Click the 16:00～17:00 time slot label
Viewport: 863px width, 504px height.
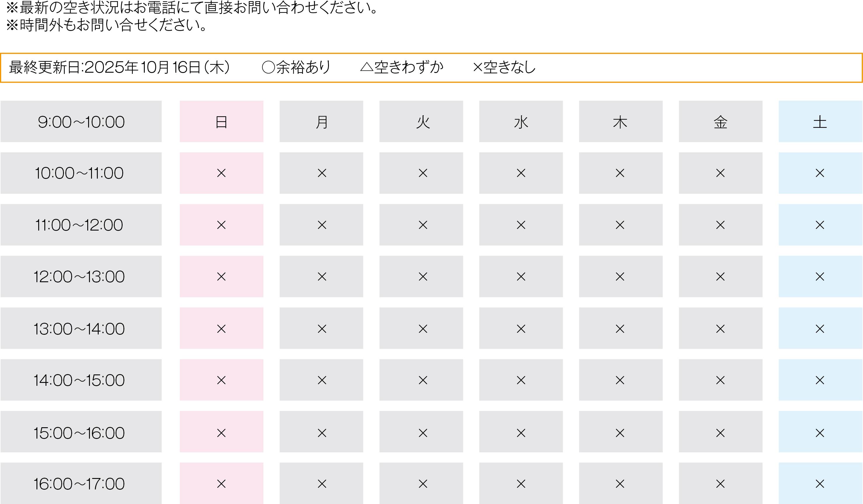pyautogui.click(x=79, y=484)
